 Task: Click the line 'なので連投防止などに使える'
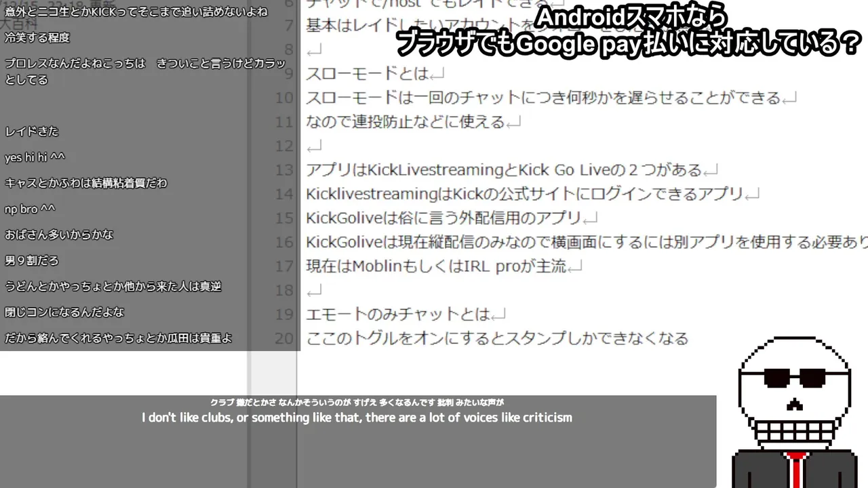point(406,122)
